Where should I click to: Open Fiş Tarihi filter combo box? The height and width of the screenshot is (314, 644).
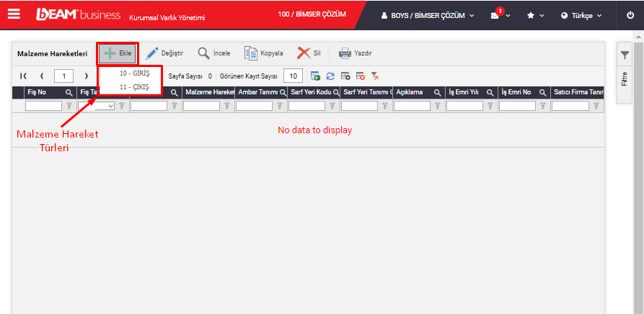(x=96, y=106)
